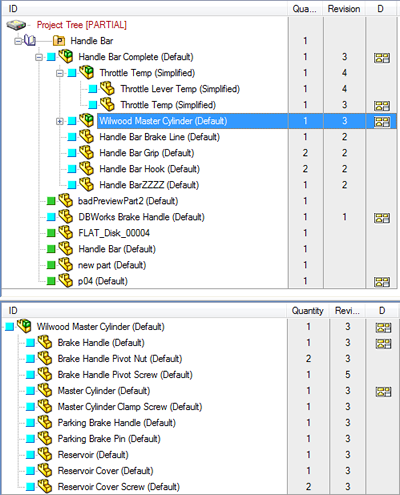
Task: Open drawing icon in Brake Handle (Default) row
Action: pos(383,343)
